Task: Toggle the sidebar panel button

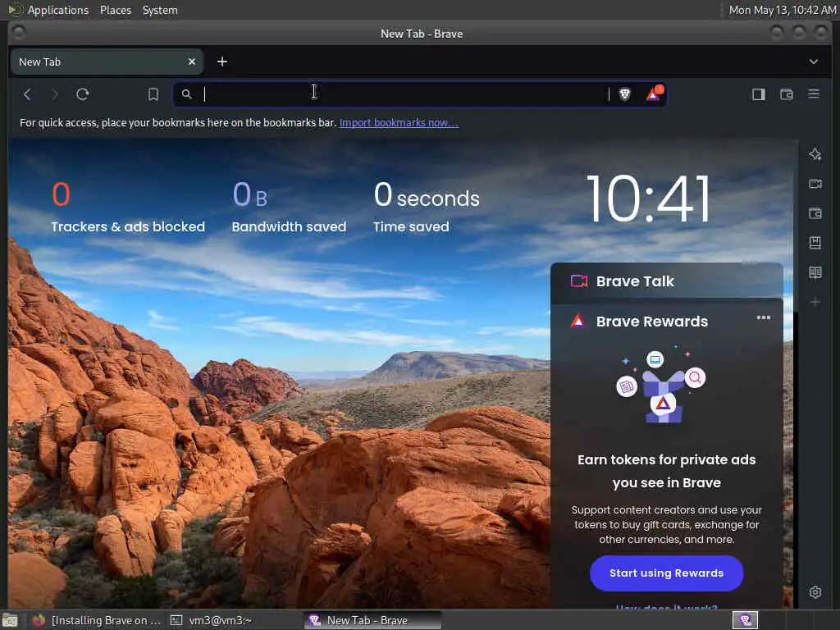Action: tap(759, 94)
